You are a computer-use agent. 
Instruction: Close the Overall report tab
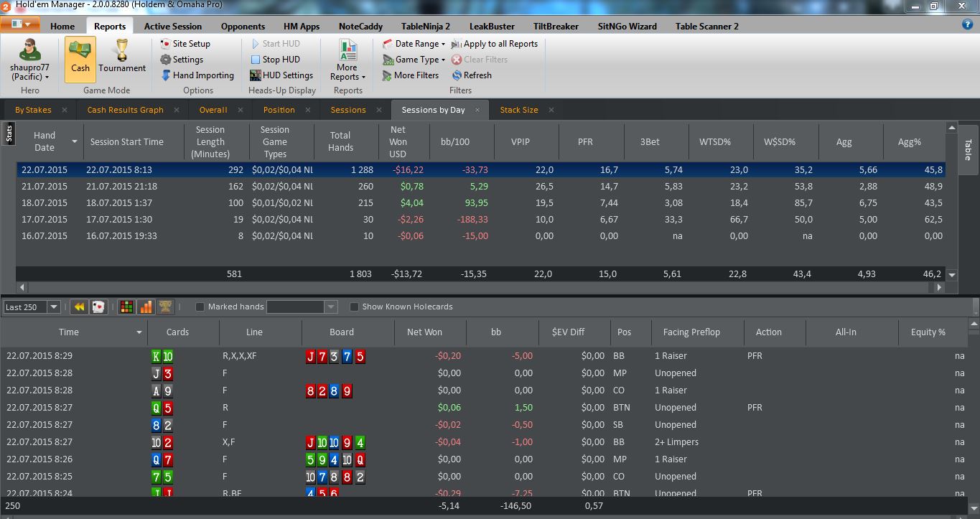click(x=241, y=110)
